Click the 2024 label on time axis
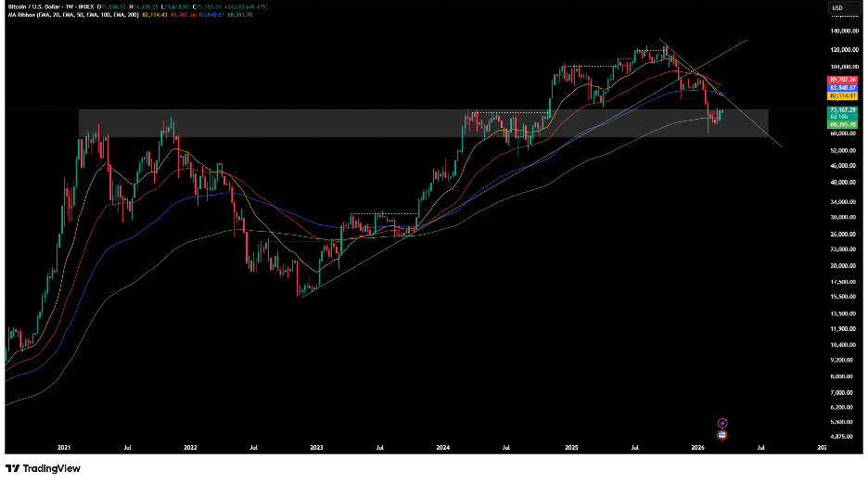 pyautogui.click(x=443, y=447)
